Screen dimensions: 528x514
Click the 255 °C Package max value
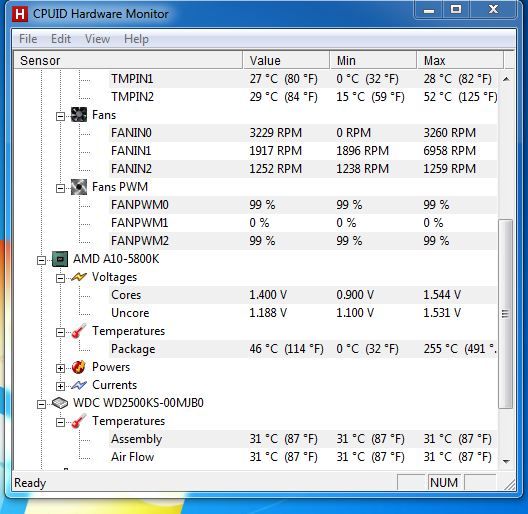[460, 349]
